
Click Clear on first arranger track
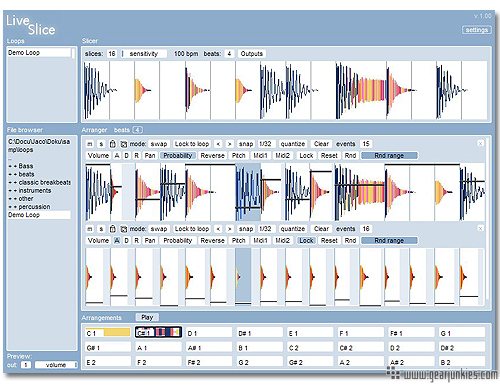(x=321, y=144)
